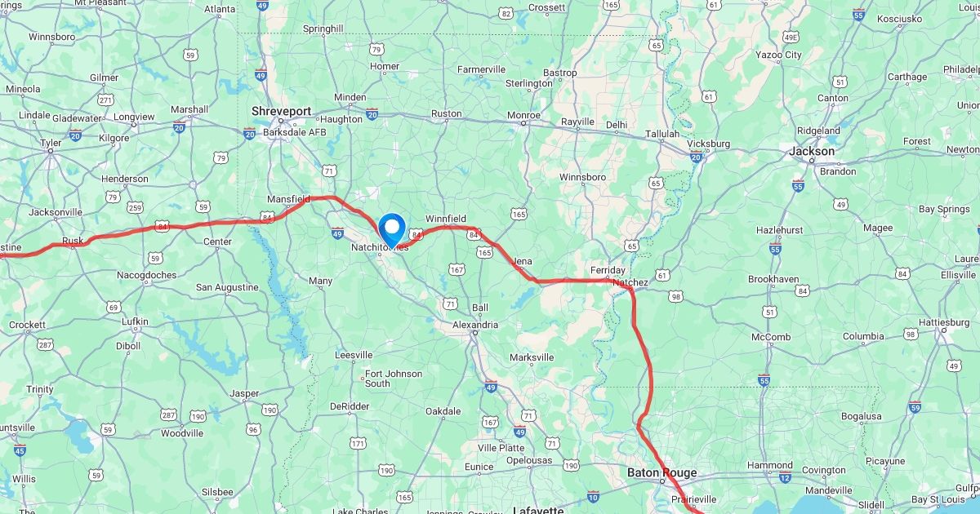This screenshot has height=514, width=980.
Task: Select the Lufkin city label
Action: point(135,321)
